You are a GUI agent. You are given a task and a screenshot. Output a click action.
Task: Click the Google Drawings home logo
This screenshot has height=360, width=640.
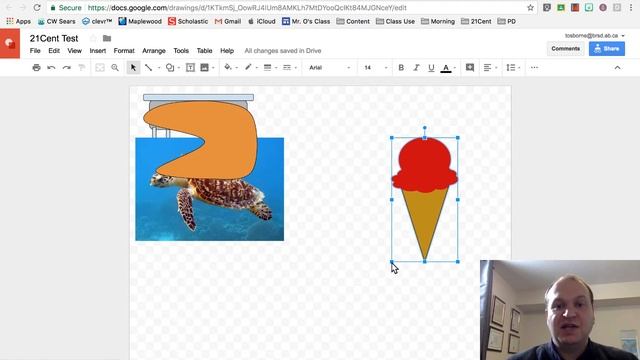pos(10,43)
